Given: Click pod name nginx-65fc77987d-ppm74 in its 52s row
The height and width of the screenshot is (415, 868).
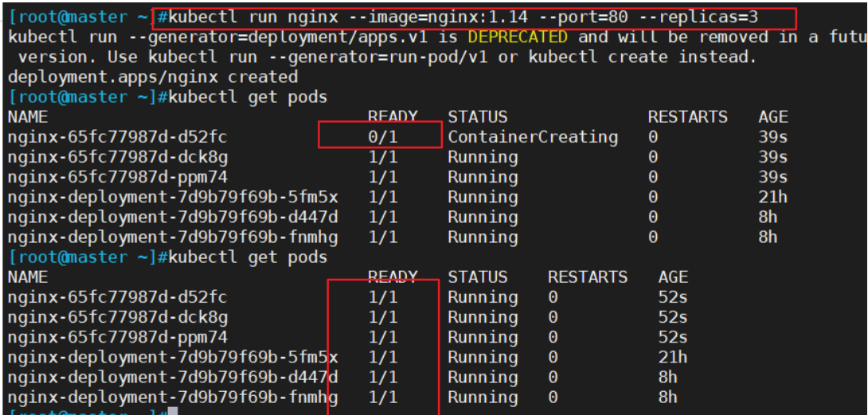Looking at the screenshot, I should point(117,337).
